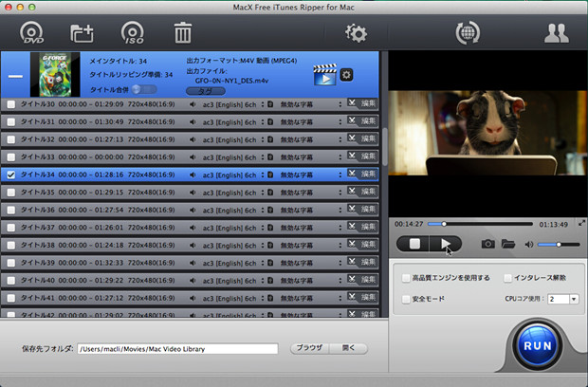The height and width of the screenshot is (387, 588).
Task: Click the output profile clapperboard icon
Action: click(x=324, y=75)
